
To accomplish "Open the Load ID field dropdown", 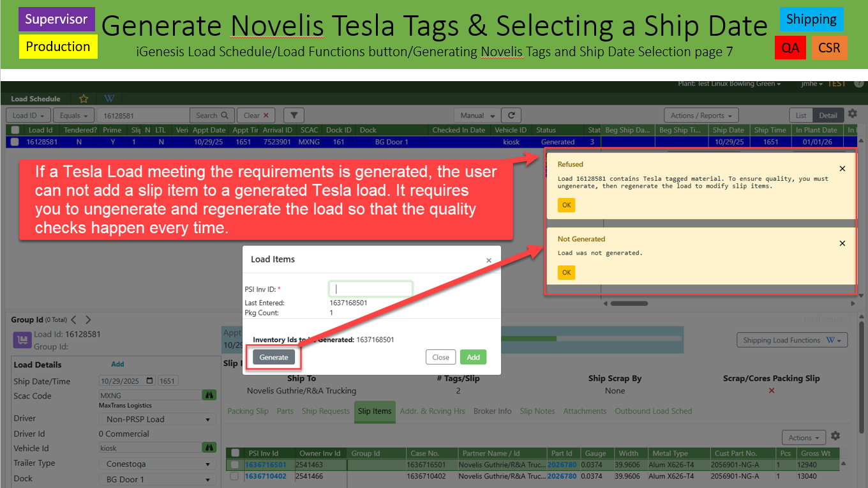I will pyautogui.click(x=29, y=116).
